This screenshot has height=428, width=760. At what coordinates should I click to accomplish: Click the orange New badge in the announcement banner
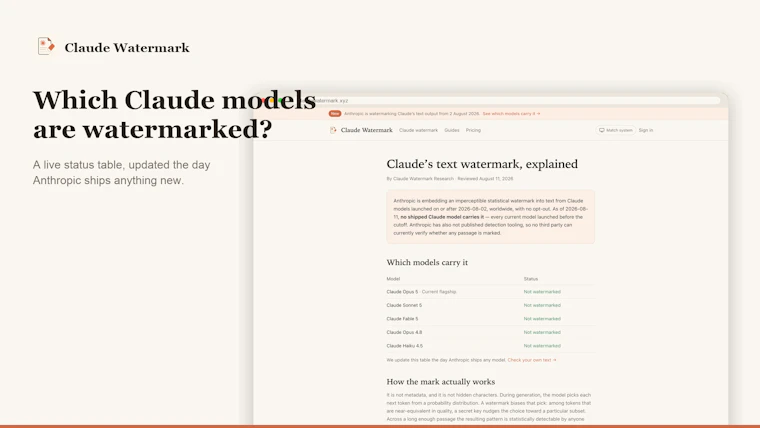[x=335, y=113]
